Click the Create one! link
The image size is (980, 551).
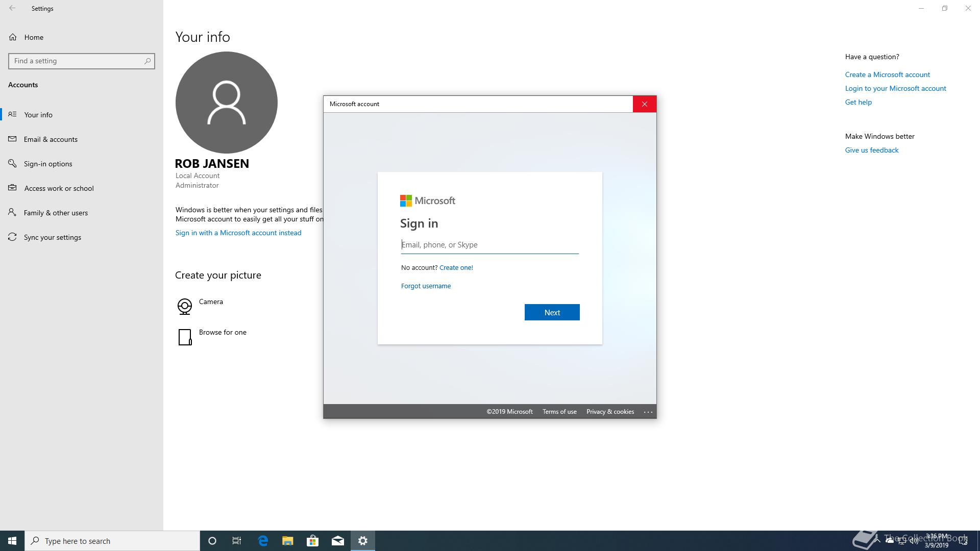[x=456, y=267]
